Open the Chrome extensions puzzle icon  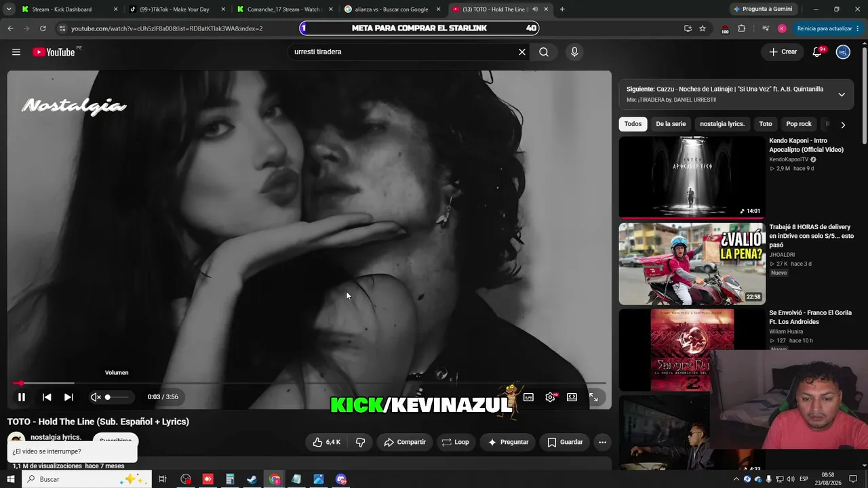[x=741, y=28]
